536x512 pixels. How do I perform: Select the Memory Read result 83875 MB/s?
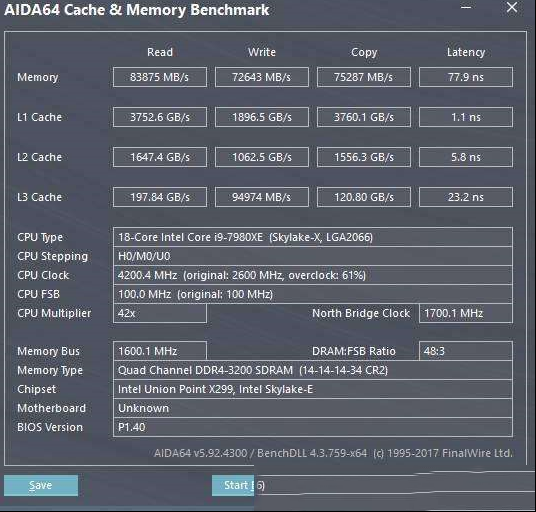click(160, 77)
